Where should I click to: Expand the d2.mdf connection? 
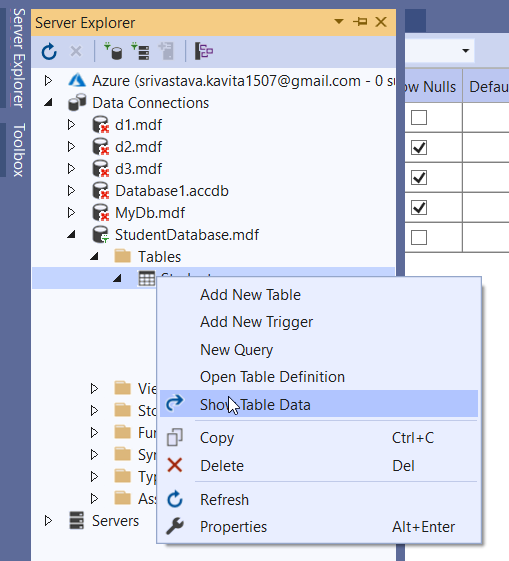tap(72, 147)
